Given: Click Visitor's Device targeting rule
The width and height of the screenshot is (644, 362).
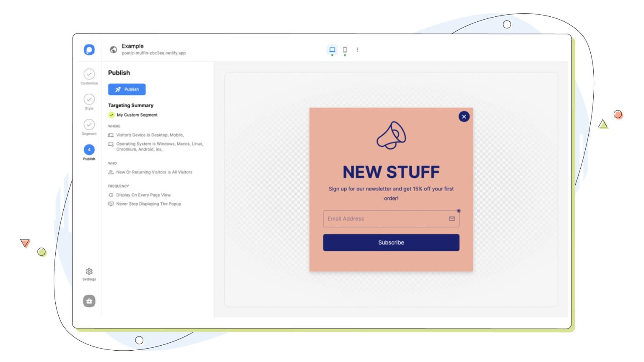Looking at the screenshot, I should click(149, 135).
